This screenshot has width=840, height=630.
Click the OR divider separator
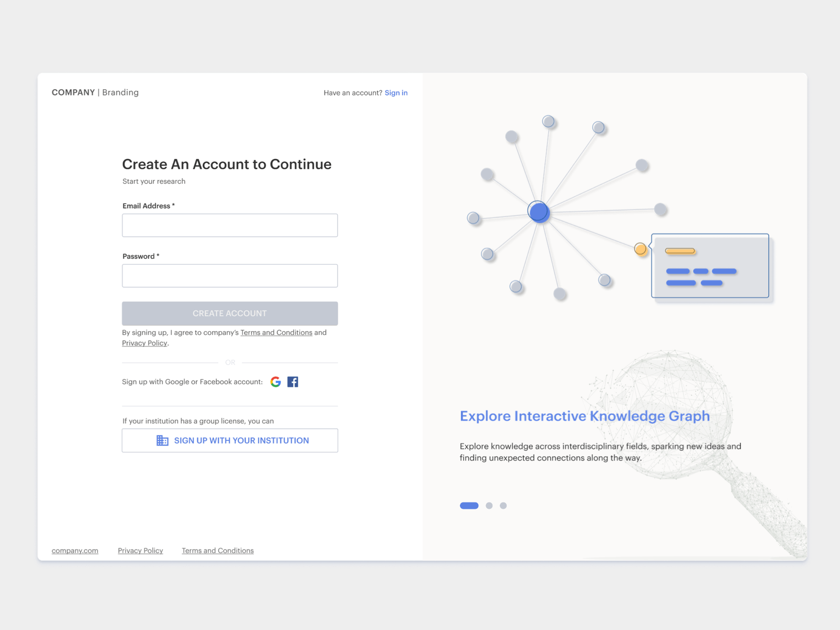click(229, 362)
